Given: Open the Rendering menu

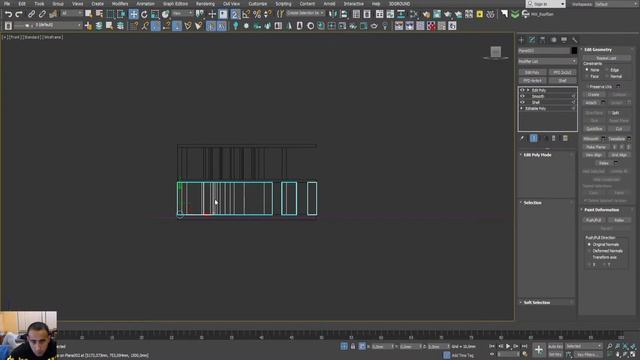Looking at the screenshot, I should pos(205,4).
